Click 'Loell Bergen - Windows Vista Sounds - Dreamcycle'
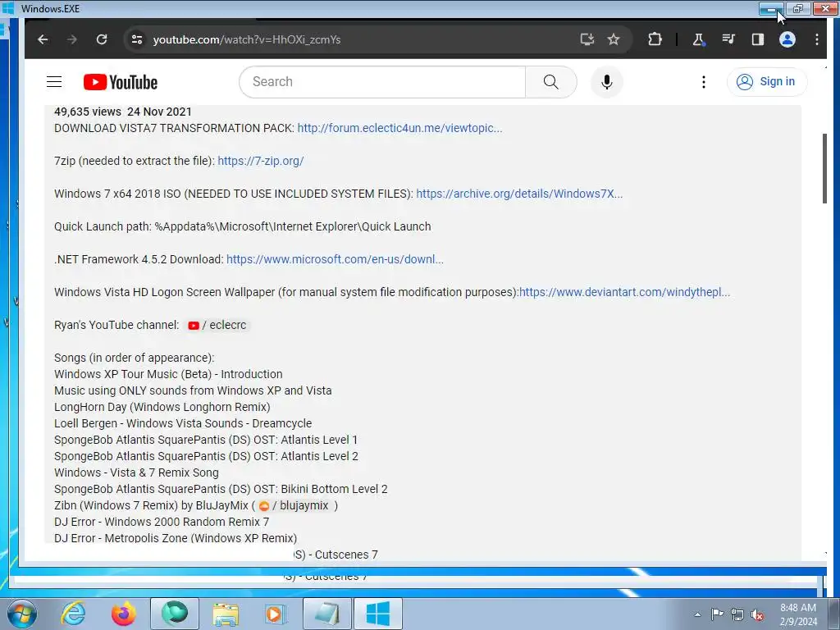The width and height of the screenshot is (840, 630). tap(183, 423)
